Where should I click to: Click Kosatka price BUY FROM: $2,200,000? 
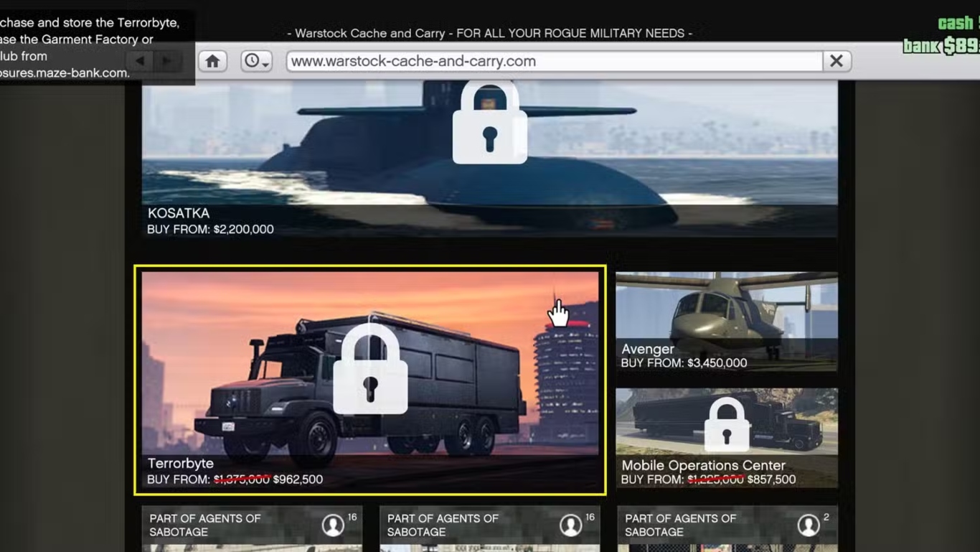[x=210, y=230]
